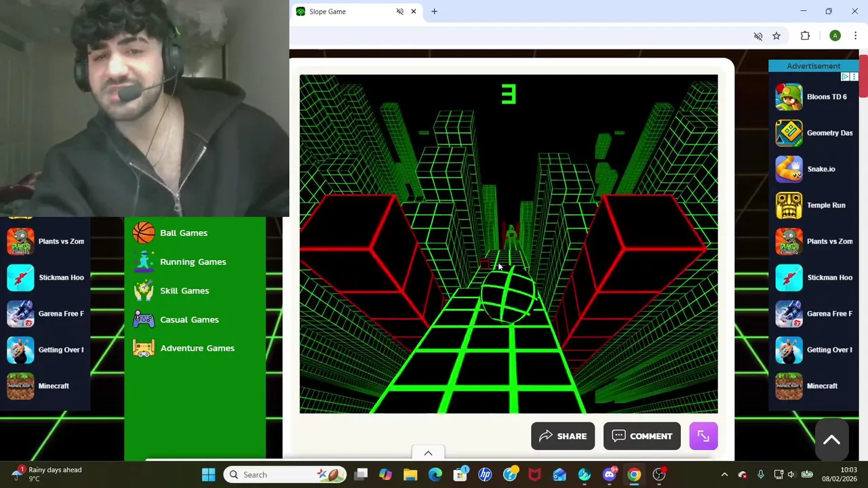Click the Garena Free Fire icon in right sidebar
The image size is (868, 488).
pos(789,314)
